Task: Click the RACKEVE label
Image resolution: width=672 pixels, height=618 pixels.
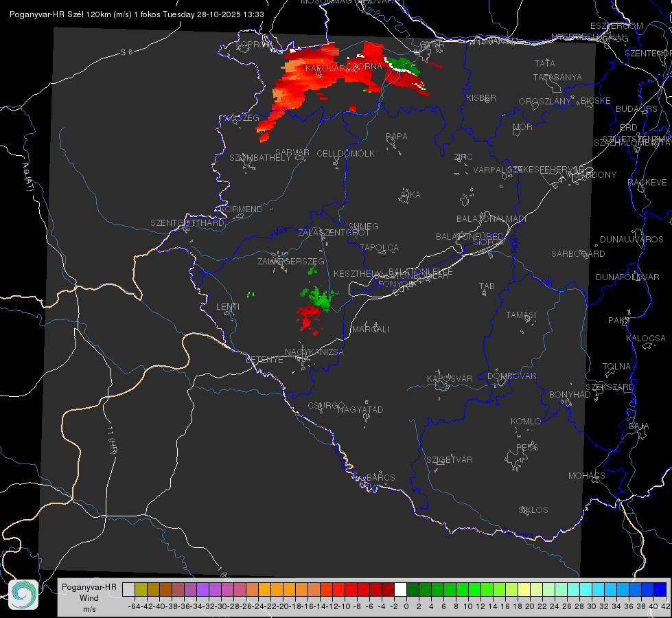Action: coord(647,183)
